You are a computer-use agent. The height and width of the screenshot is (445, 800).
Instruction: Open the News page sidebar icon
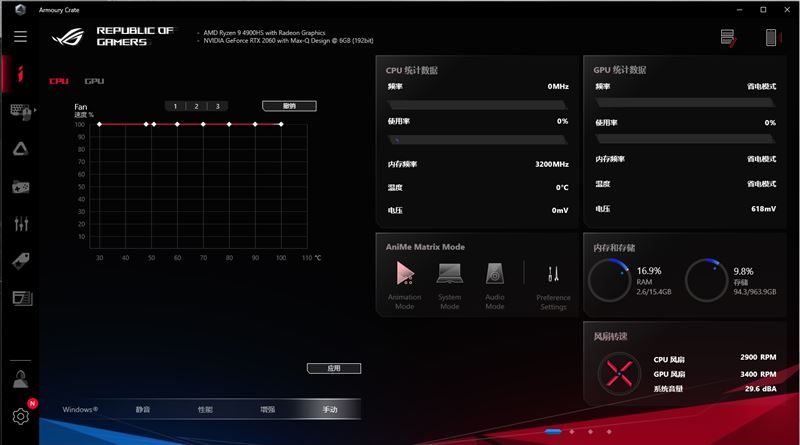22,298
